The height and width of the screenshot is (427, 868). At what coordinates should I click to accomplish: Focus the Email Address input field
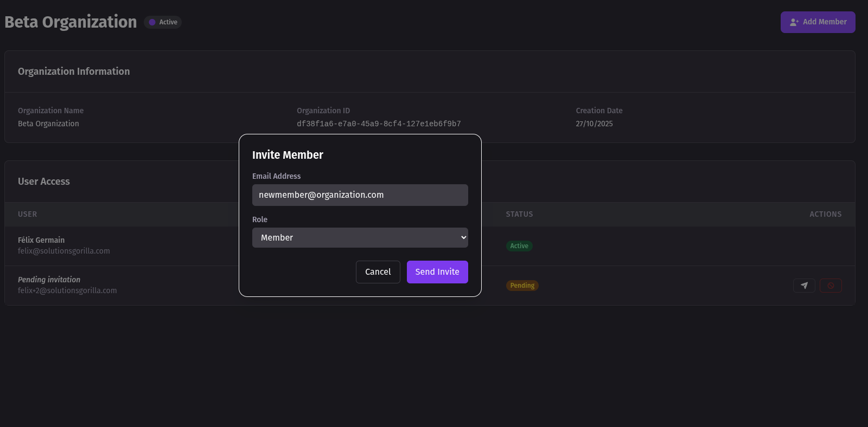pyautogui.click(x=360, y=195)
